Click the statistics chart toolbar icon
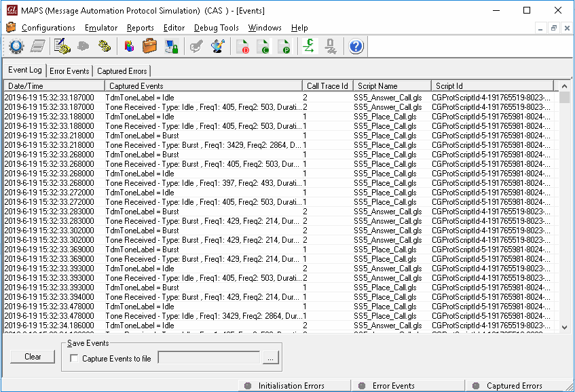This screenshot has width=575, height=392. tap(129, 45)
